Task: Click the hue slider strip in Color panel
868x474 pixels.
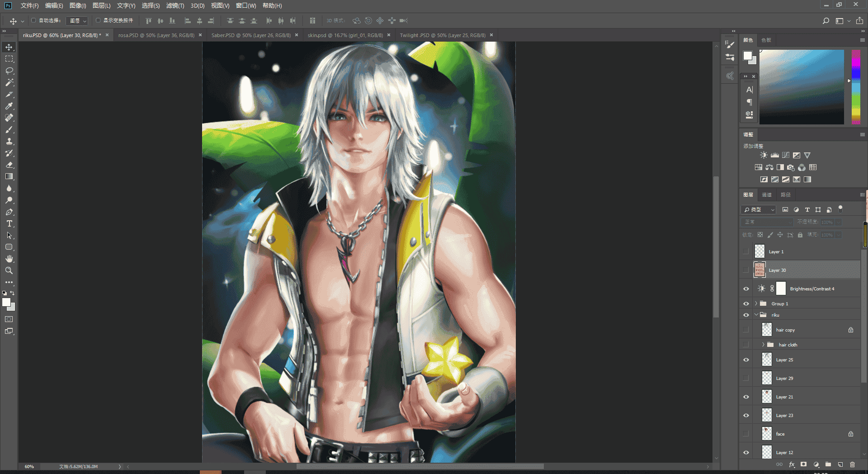Action: click(x=856, y=87)
